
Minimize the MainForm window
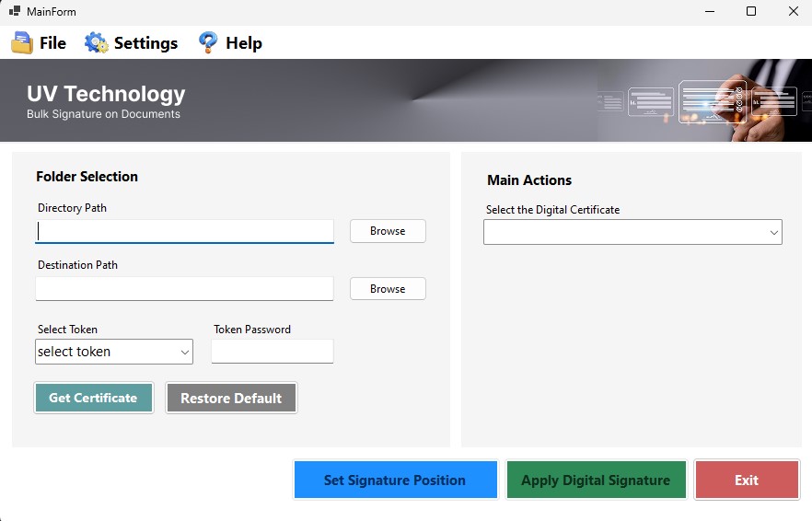tap(710, 12)
